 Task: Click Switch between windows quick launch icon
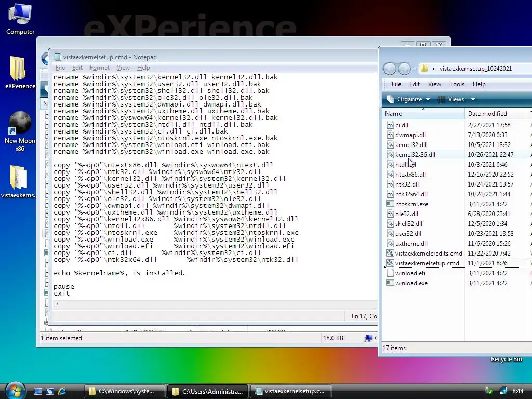(x=50, y=391)
